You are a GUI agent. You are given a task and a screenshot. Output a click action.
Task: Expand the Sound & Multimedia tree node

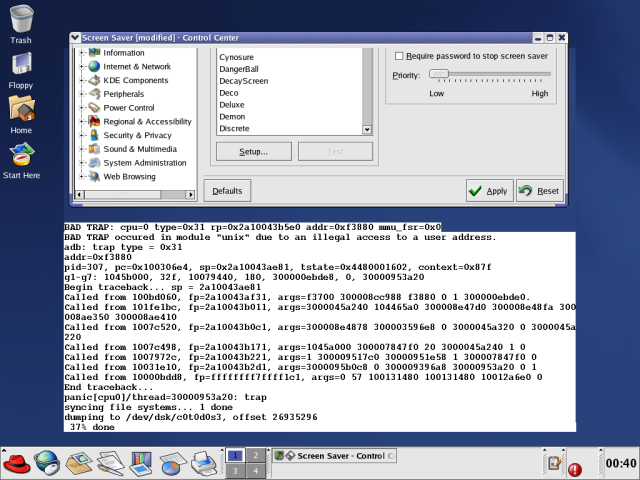pos(81,149)
